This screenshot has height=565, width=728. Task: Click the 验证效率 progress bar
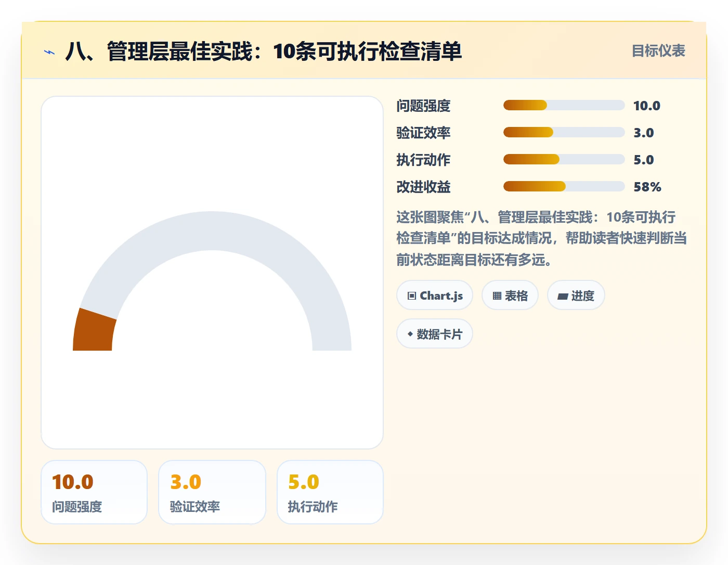point(564,132)
